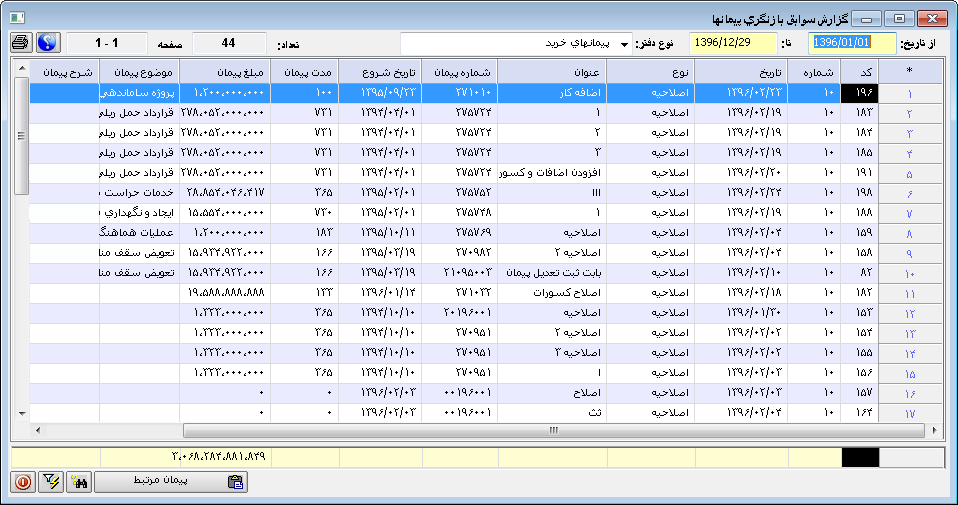Select the amount cell "۲۸,۸۵۲,۰۴۶,۲۱۷"
The height and width of the screenshot is (505, 958).
coord(225,193)
